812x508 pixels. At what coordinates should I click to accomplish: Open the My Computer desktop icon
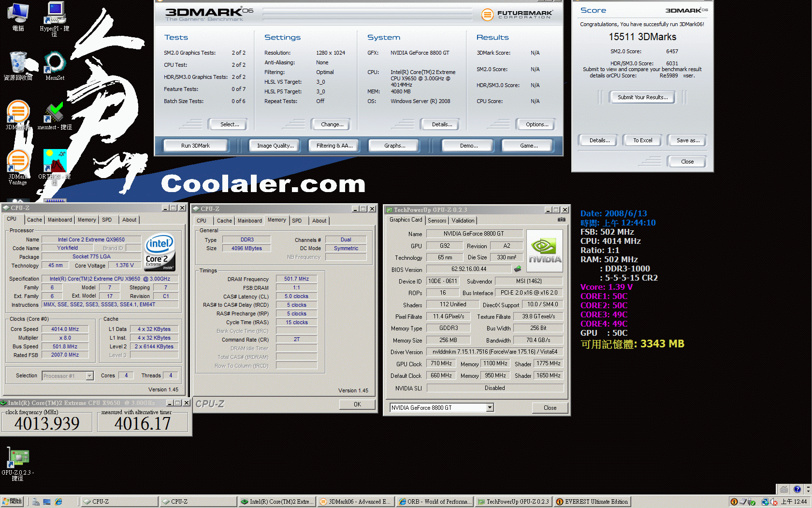[x=18, y=17]
